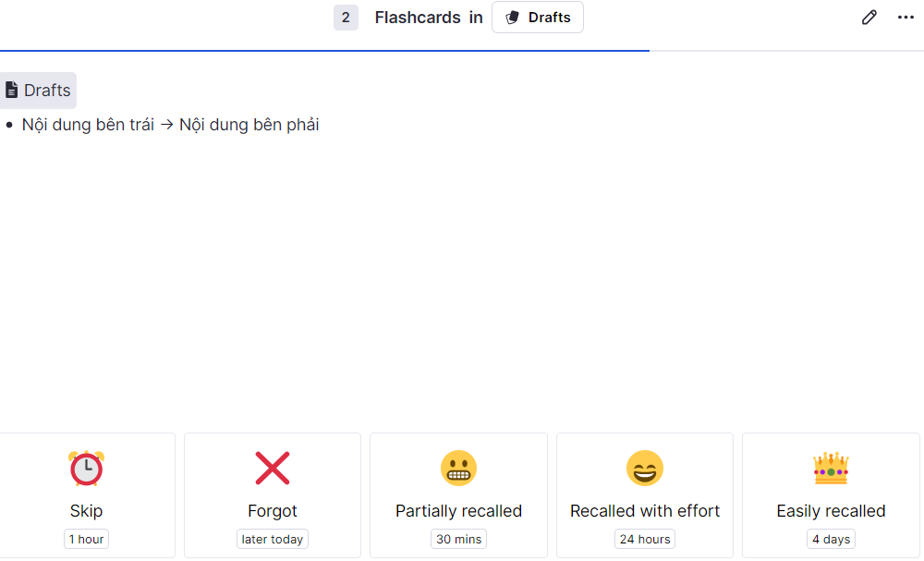The image size is (924, 561).
Task: Click the flashcard text Nội dung bên trái
Action: (x=88, y=125)
